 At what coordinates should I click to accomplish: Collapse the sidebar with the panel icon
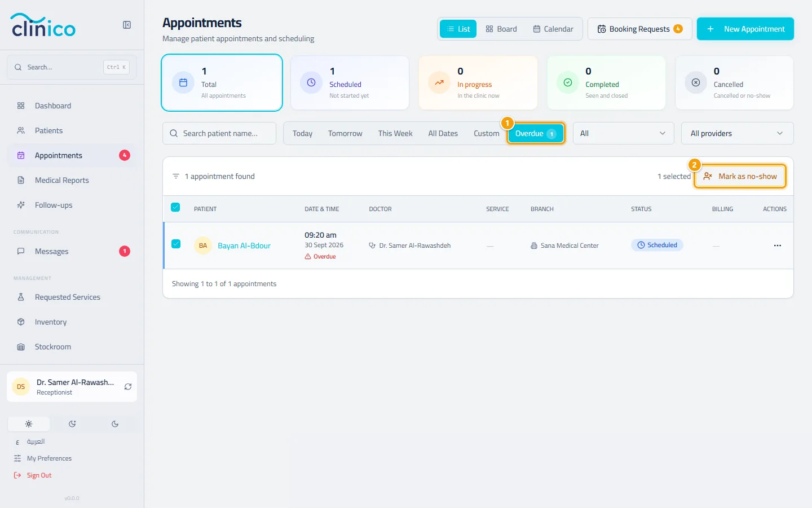tap(127, 25)
